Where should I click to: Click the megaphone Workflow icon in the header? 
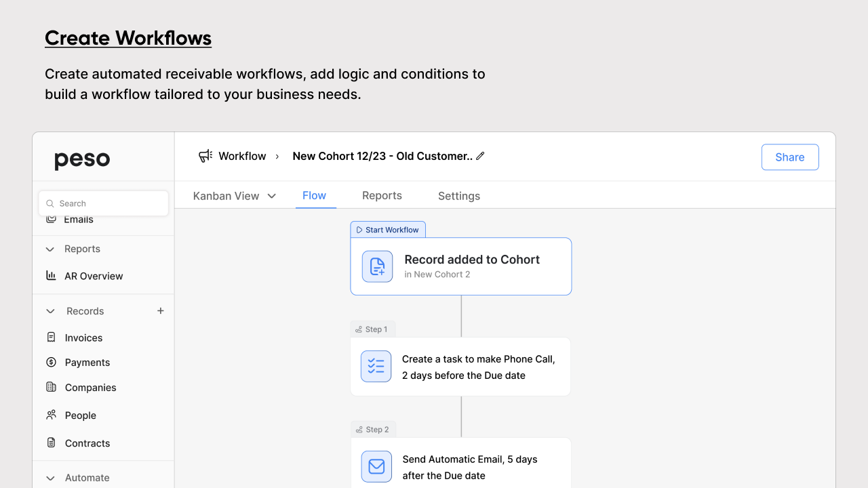[x=205, y=155]
